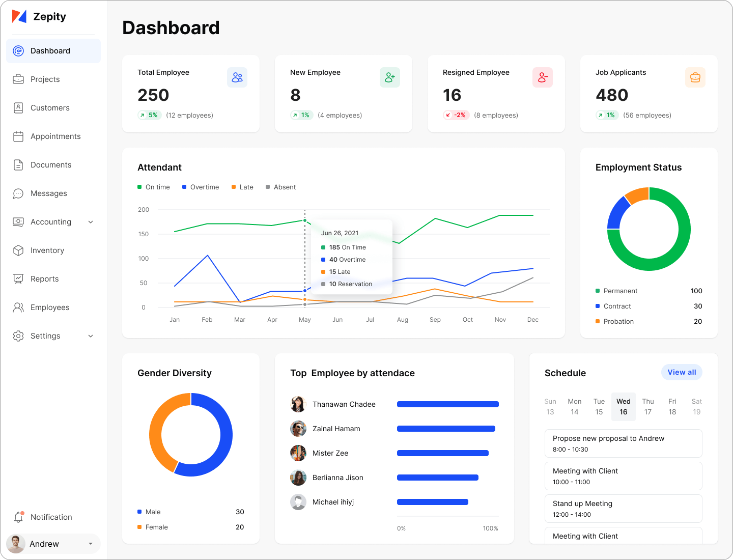Viewport: 733px width, 560px height.
Task: Click the View all schedule button
Action: [682, 372]
